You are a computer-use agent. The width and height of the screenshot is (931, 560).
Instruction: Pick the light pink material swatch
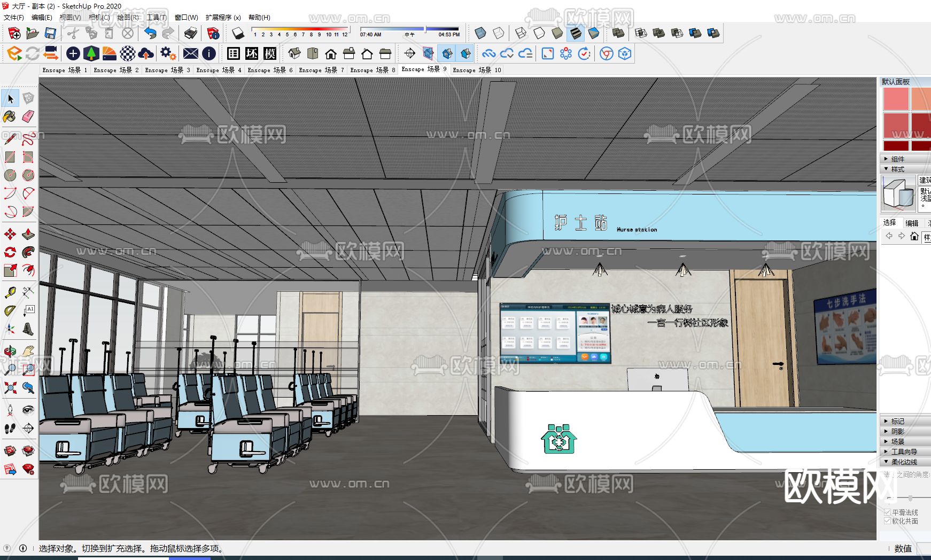click(x=896, y=99)
